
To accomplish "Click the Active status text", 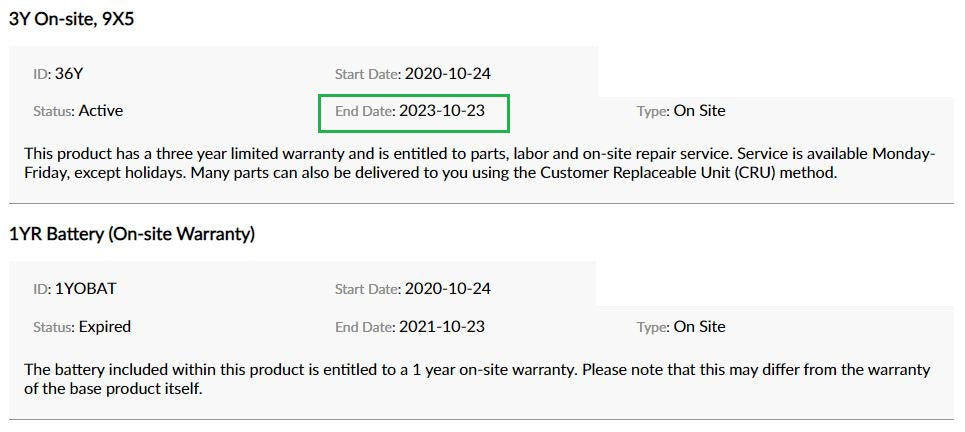I will pos(100,111).
